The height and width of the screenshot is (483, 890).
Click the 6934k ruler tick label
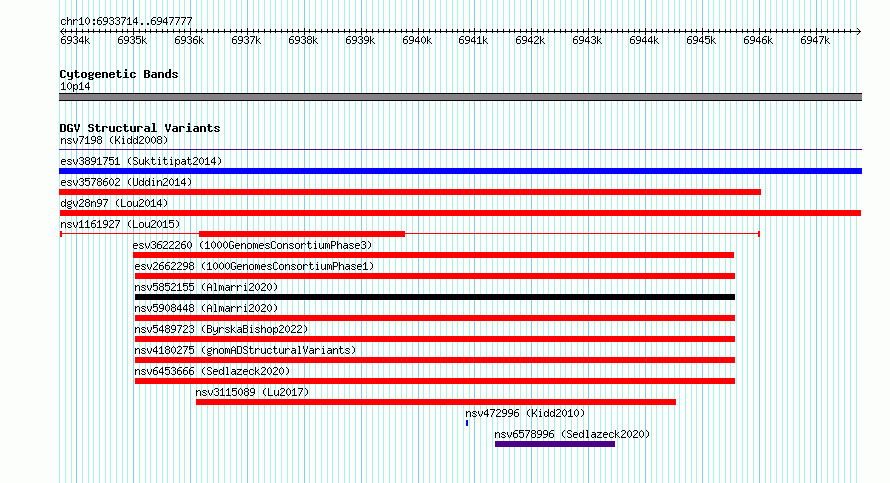point(75,40)
